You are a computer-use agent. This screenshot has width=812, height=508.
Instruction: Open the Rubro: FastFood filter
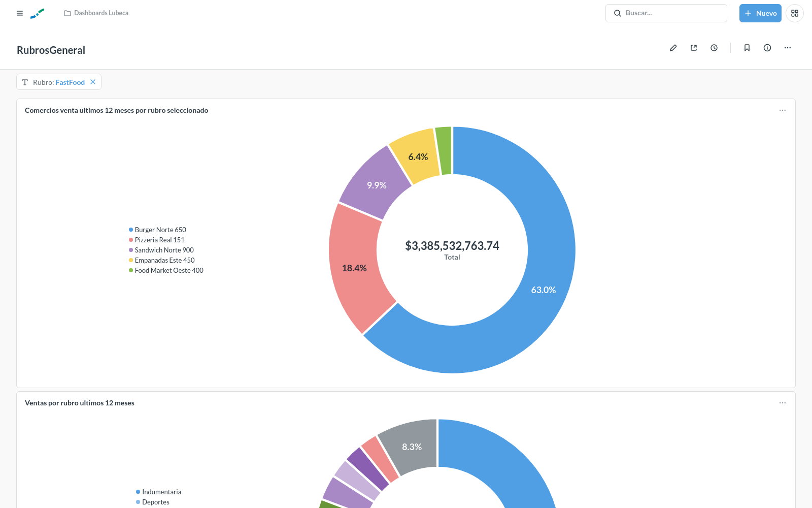(59, 82)
